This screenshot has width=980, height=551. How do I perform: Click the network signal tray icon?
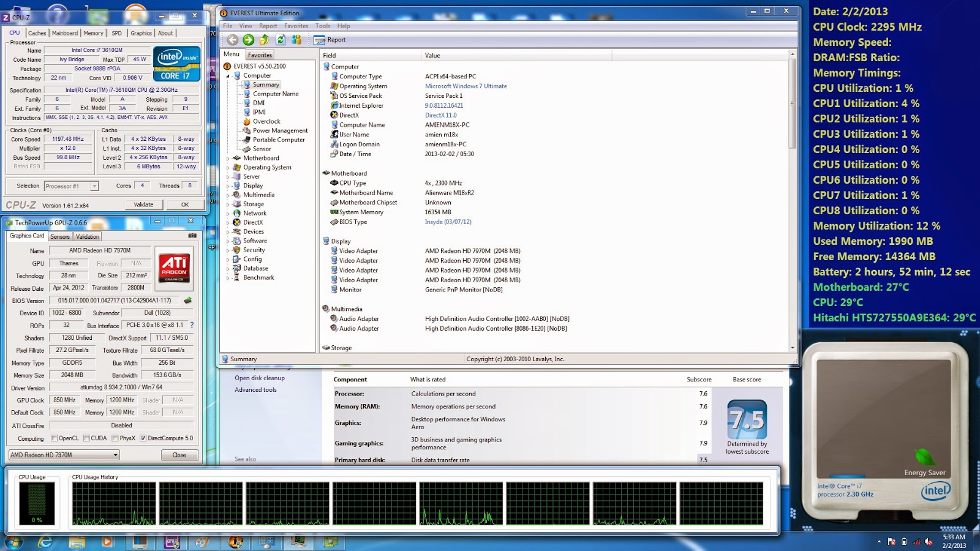916,542
